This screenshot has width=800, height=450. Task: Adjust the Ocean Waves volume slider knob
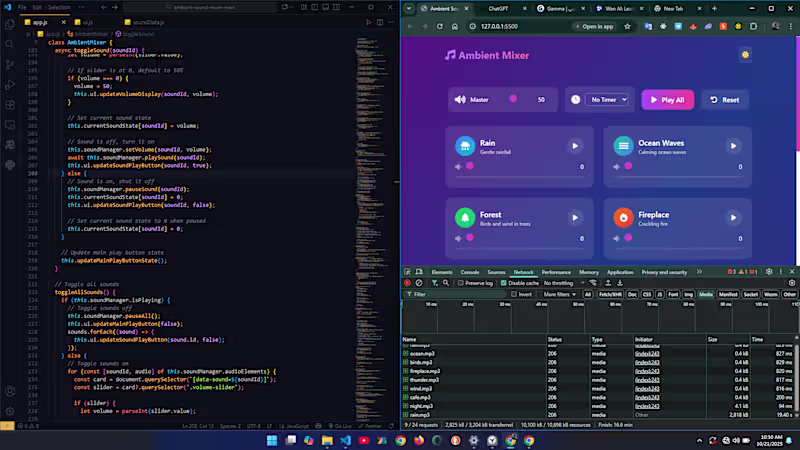628,166
